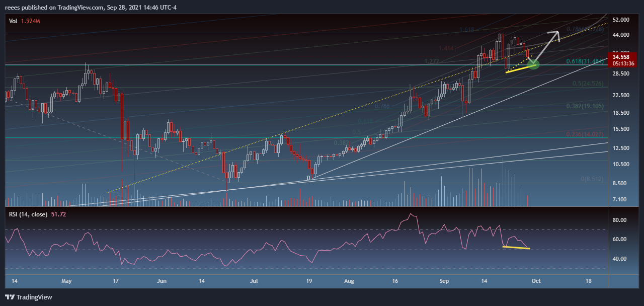Select the yellow divergence line on the RSI pane
Viewport: 644px width, 306px height.
tap(516, 247)
